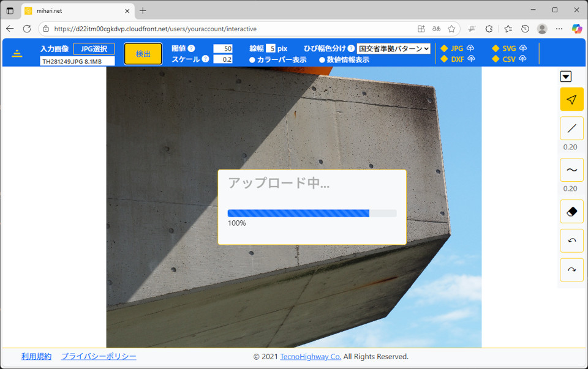Open the 利用規約 link

point(36,356)
